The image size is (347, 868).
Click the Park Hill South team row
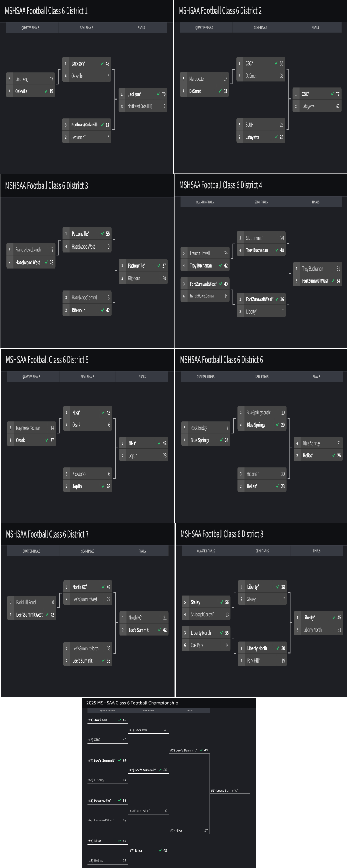click(26, 602)
